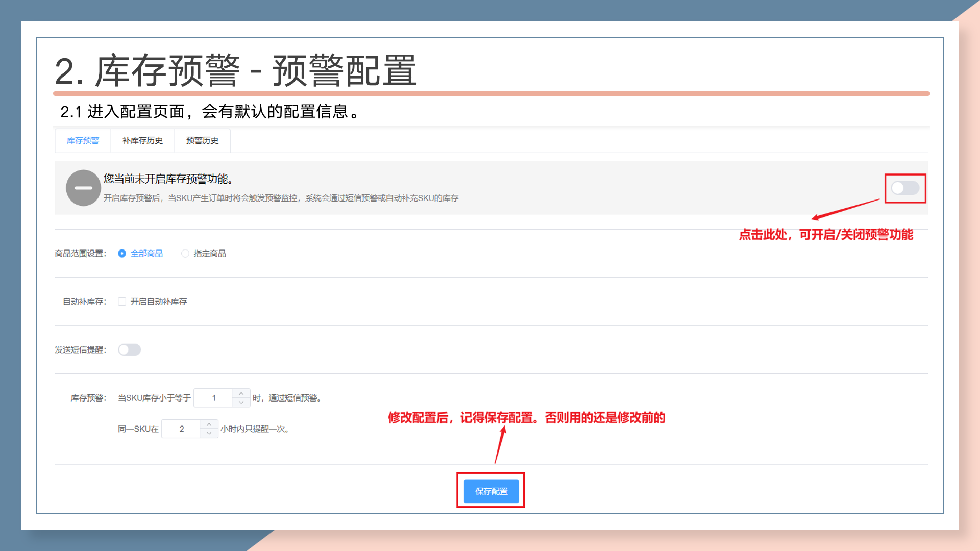Increase reminder hours with up arrow

[209, 424]
